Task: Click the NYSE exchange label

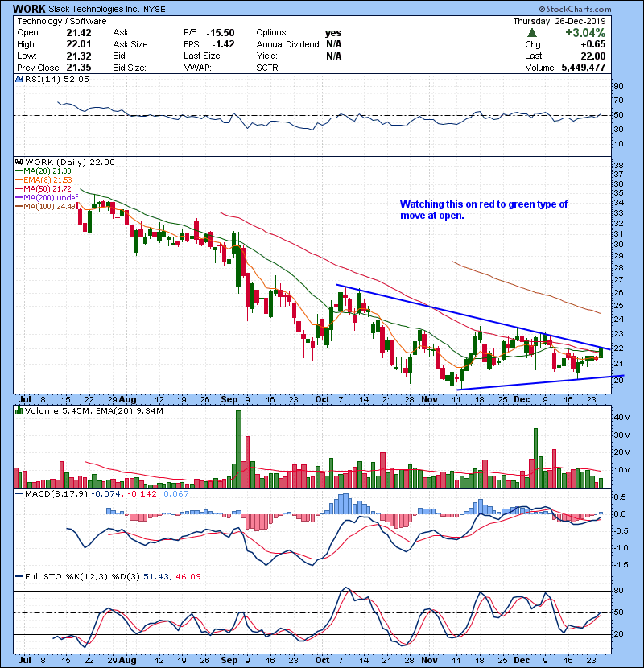Action: pos(155,10)
